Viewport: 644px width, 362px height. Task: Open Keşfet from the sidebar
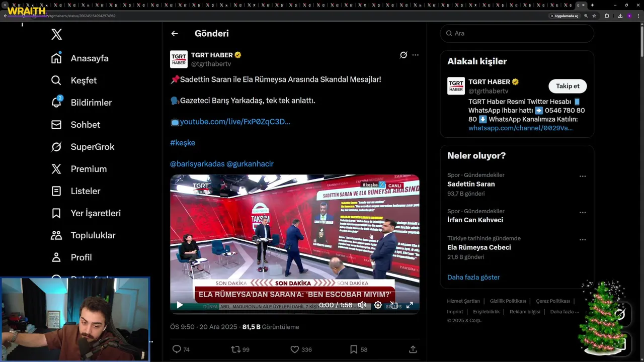(x=73, y=80)
